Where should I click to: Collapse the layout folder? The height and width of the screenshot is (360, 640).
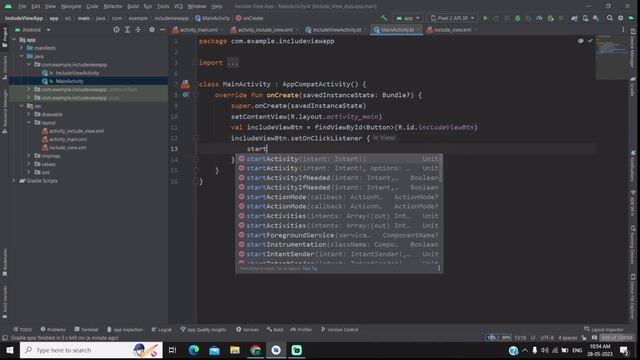click(29, 122)
